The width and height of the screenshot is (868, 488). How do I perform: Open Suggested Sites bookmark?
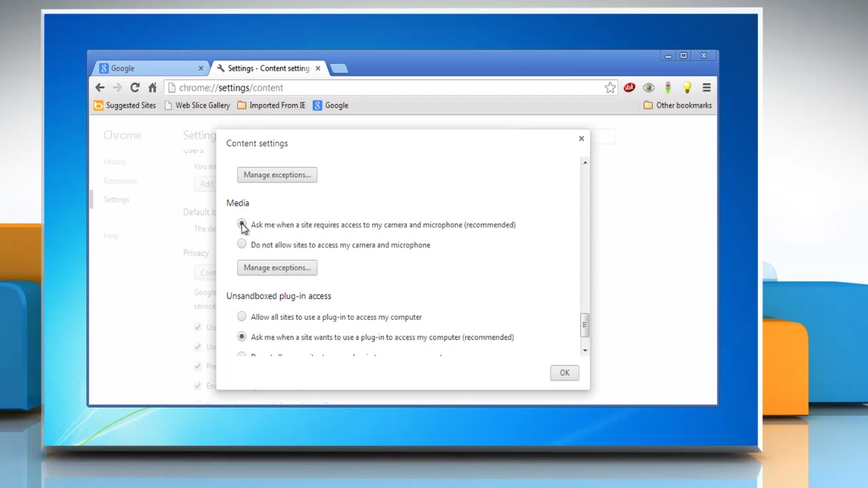point(125,105)
